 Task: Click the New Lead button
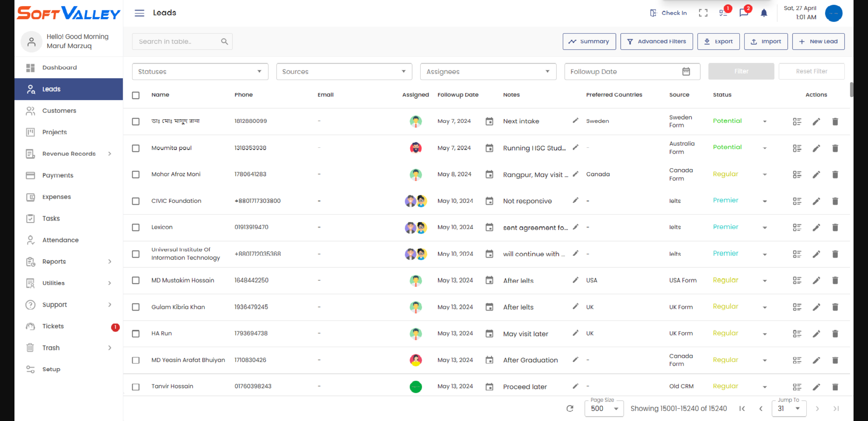(818, 41)
